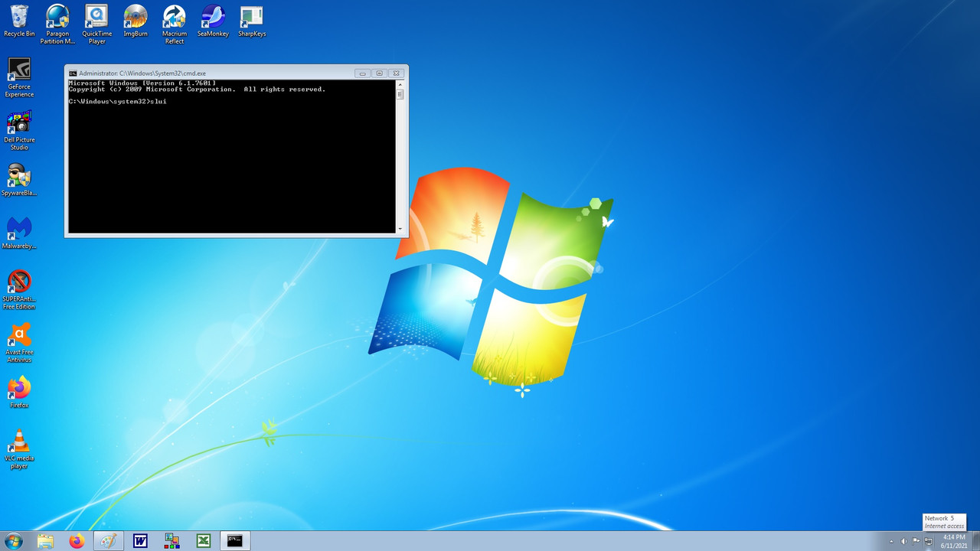
Task: Select the Macrium Reflect desktop icon
Action: pyautogui.click(x=175, y=24)
